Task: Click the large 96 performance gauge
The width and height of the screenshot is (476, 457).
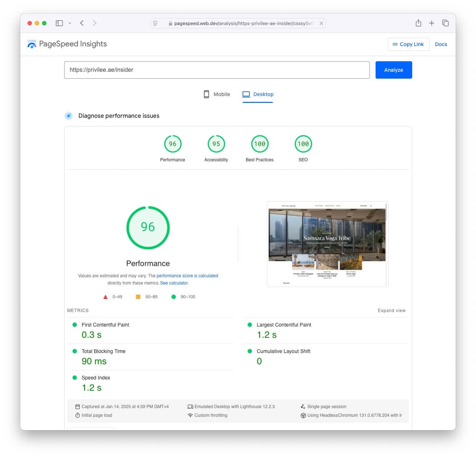Action: click(148, 228)
